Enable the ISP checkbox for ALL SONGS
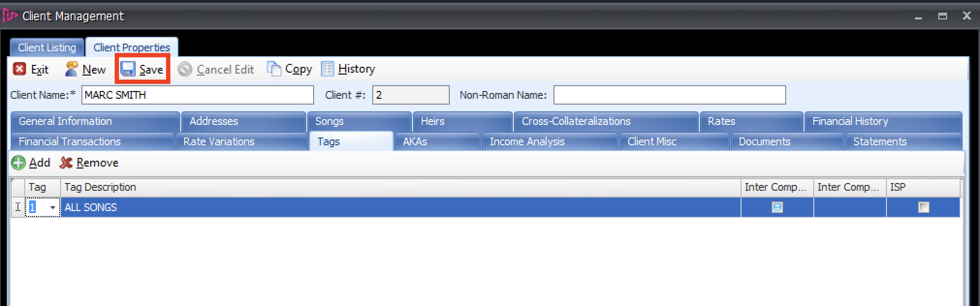 [923, 207]
